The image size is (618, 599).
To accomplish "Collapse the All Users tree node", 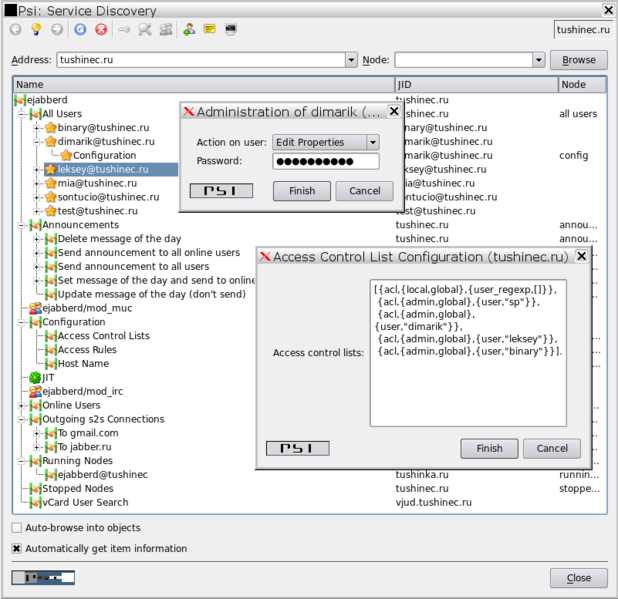I will point(22,114).
